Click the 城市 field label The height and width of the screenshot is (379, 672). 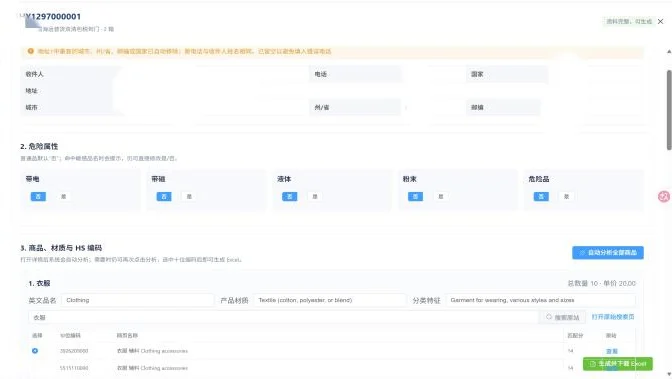point(31,108)
